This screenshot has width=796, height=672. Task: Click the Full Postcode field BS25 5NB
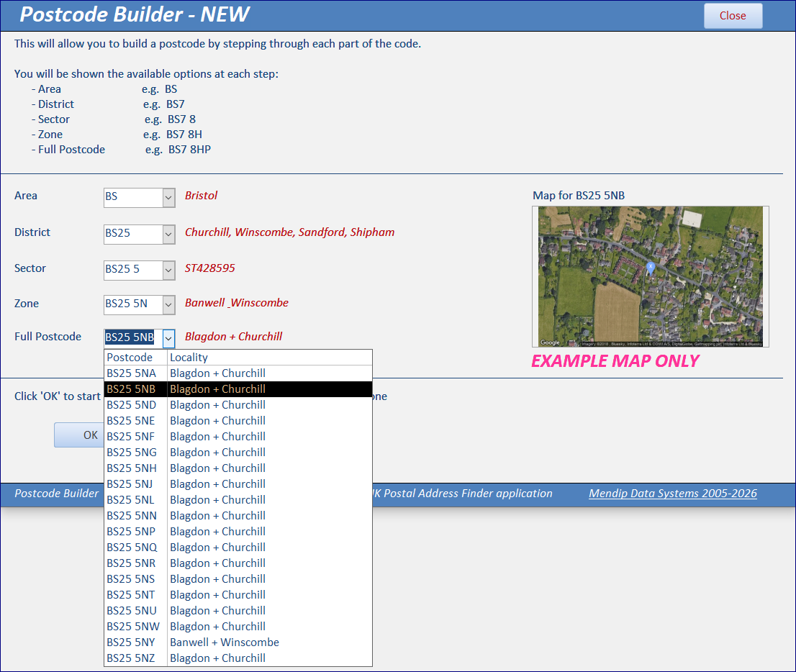click(x=134, y=338)
